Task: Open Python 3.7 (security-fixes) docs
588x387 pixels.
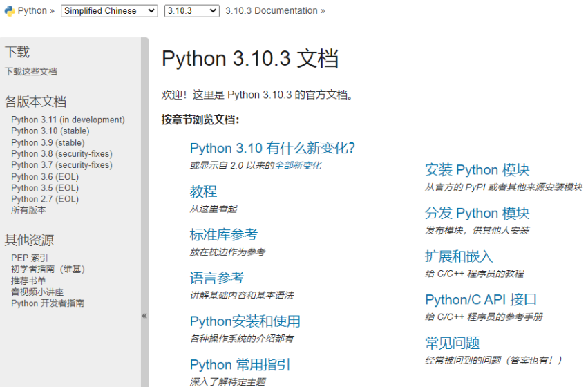Action: [x=62, y=165]
